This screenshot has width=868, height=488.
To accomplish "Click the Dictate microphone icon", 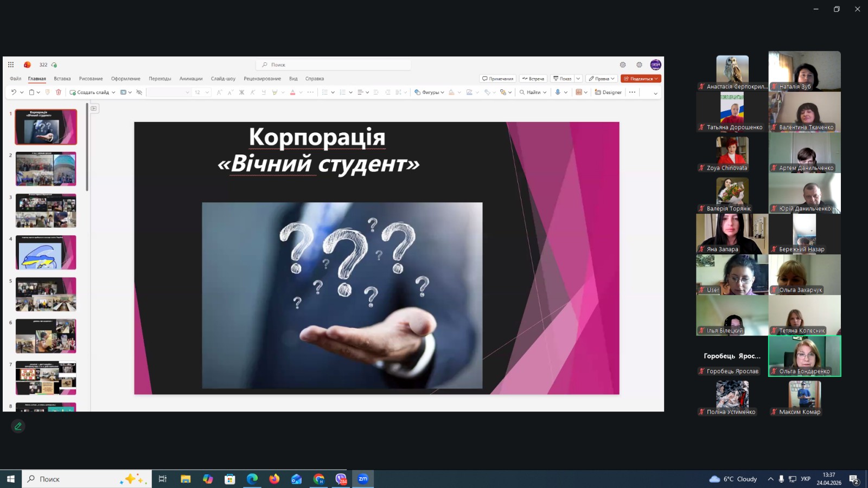I will pyautogui.click(x=558, y=92).
